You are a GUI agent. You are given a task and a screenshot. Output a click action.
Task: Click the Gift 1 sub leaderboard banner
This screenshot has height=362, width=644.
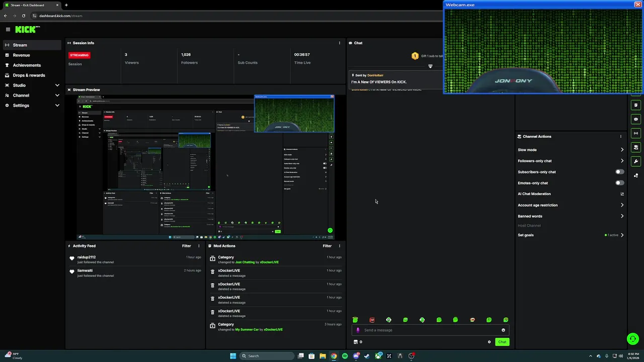[427, 56]
